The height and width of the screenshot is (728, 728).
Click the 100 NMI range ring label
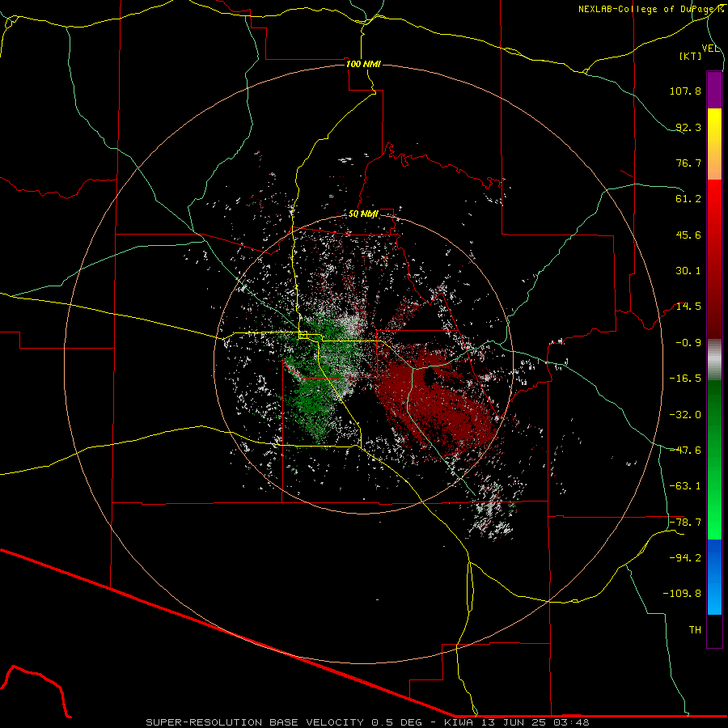point(363,64)
